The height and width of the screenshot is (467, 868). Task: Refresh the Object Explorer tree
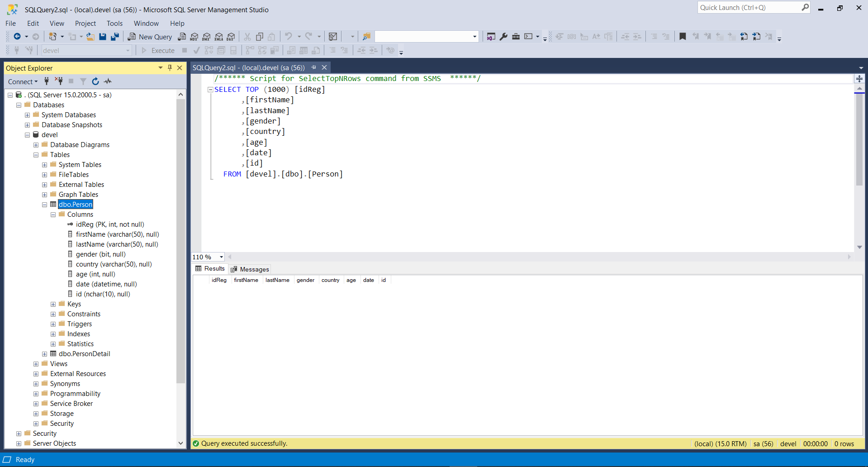click(95, 81)
